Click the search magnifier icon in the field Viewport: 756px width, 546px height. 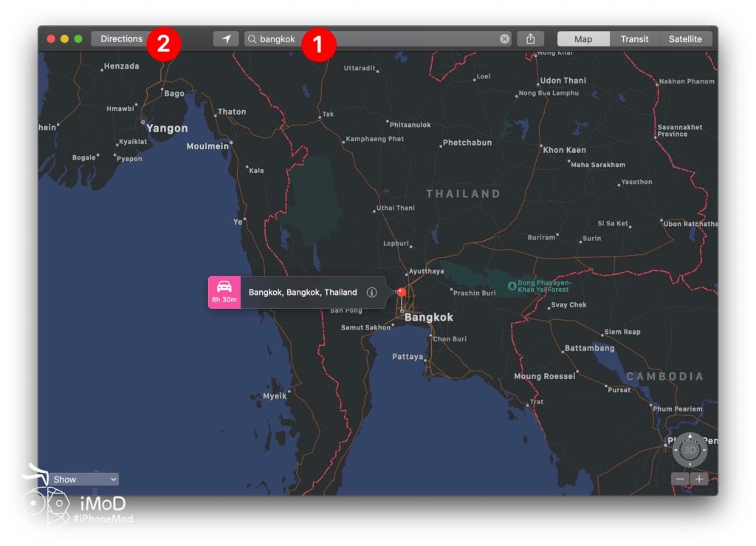253,38
